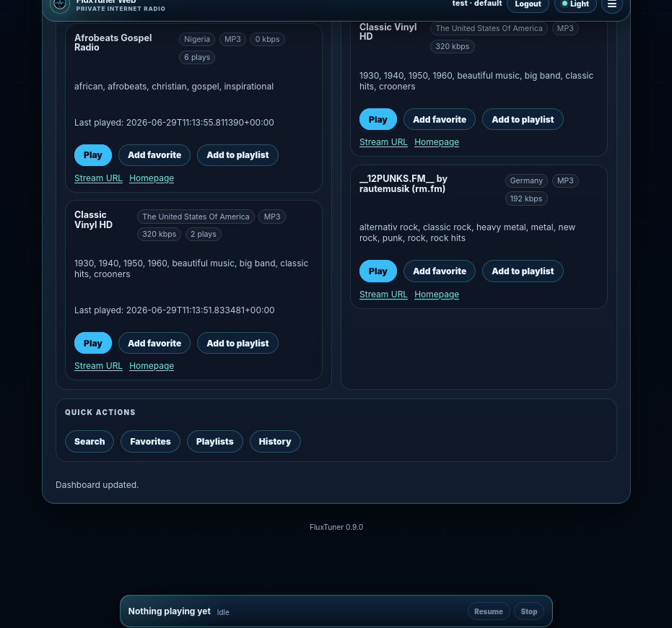Click the FluxTuner waveform logo
The height and width of the screenshot is (628, 672).
pos(60,4)
